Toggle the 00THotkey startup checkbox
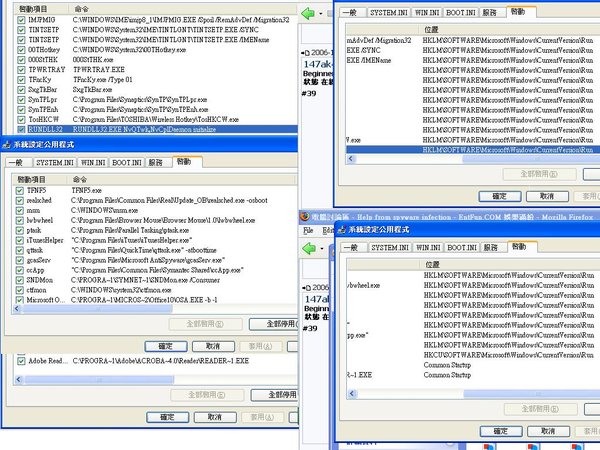 click(x=21, y=50)
